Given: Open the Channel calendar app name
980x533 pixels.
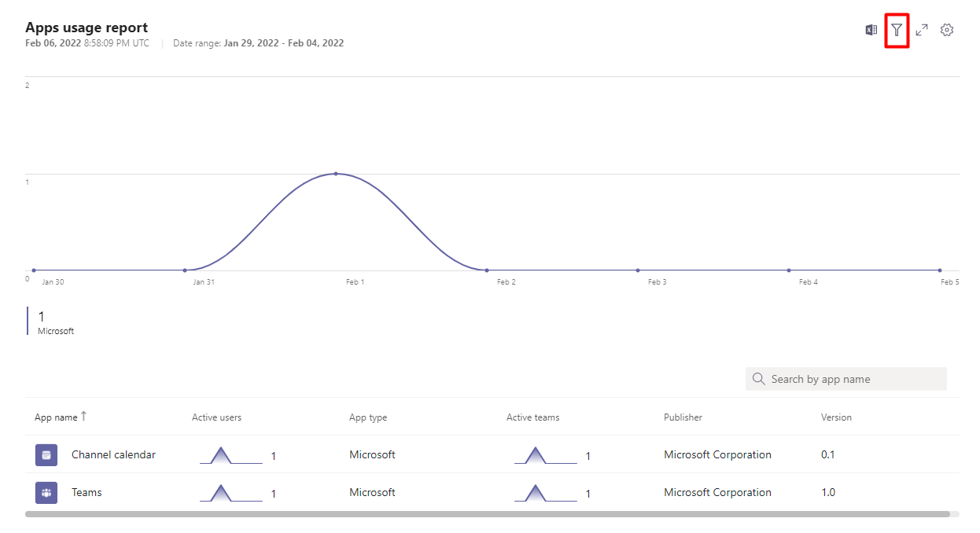Looking at the screenshot, I should coord(113,455).
